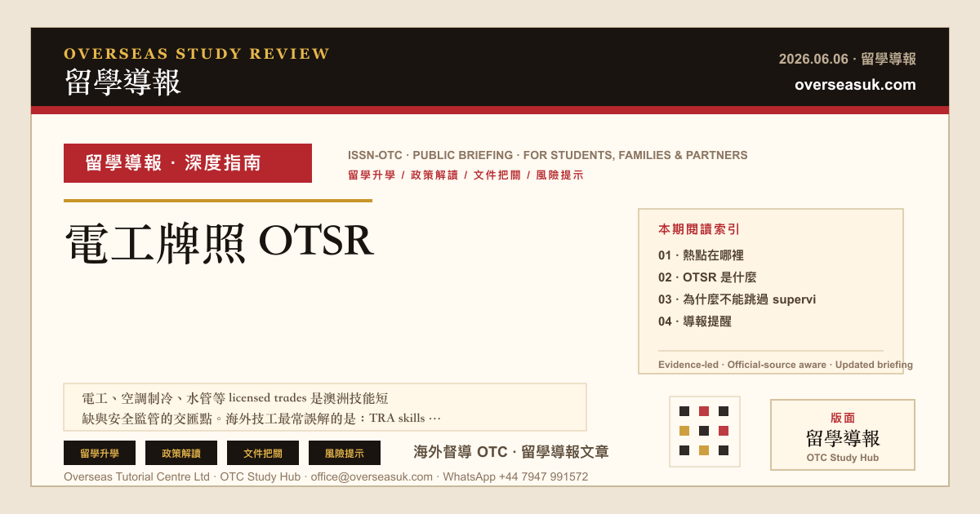This screenshot has width=980, height=514.
Task: Click the 留學升學 tag button
Action: point(100,453)
